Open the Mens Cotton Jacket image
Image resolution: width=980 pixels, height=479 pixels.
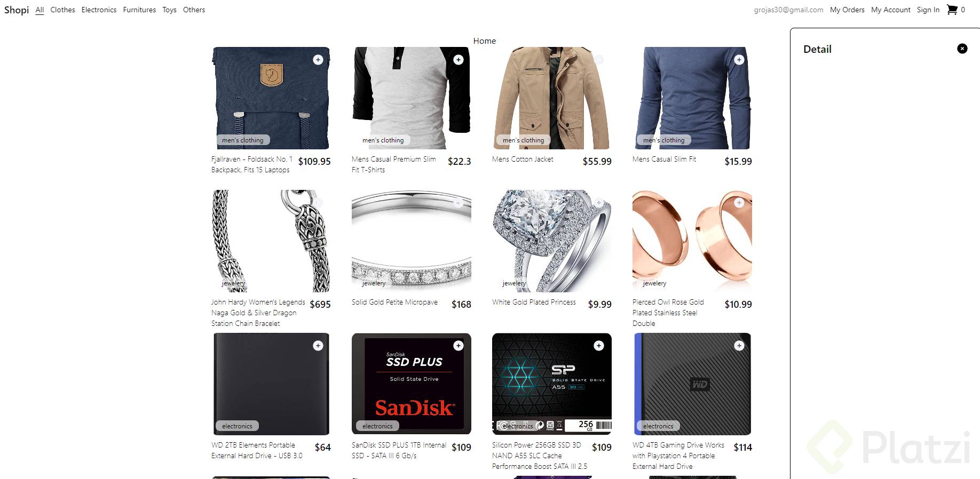click(552, 98)
